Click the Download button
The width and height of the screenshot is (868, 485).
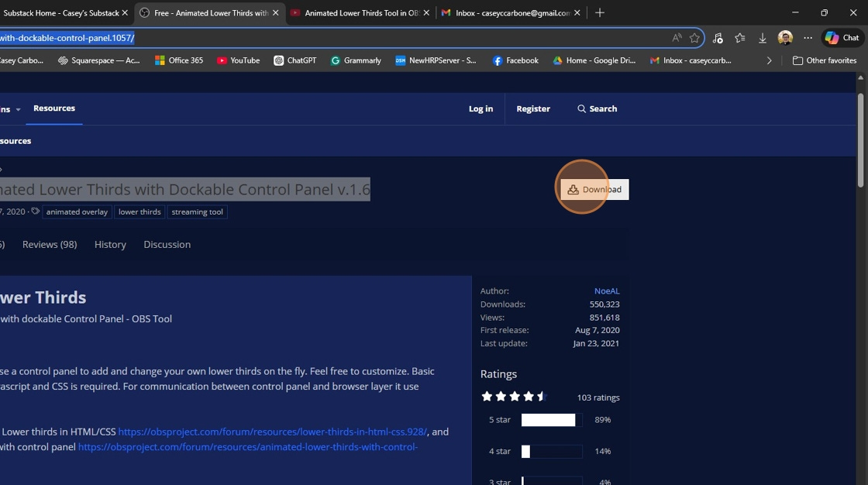(x=594, y=189)
